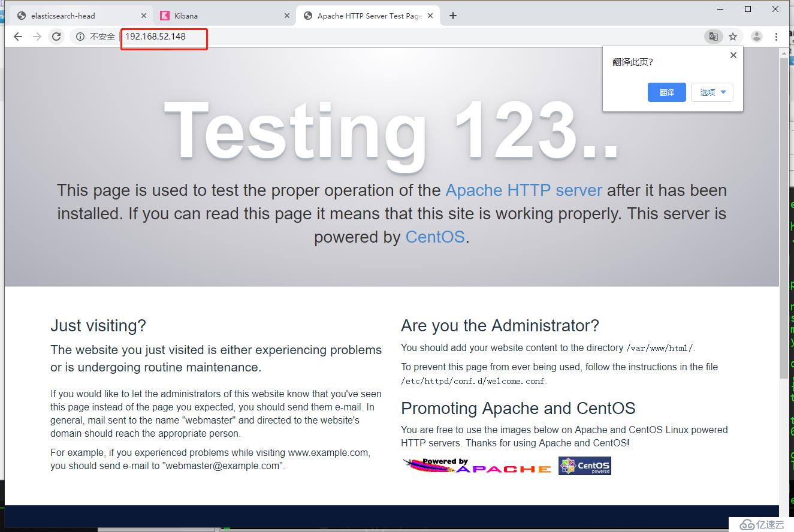
Task: Open the translate icon in address bar
Action: 713,37
